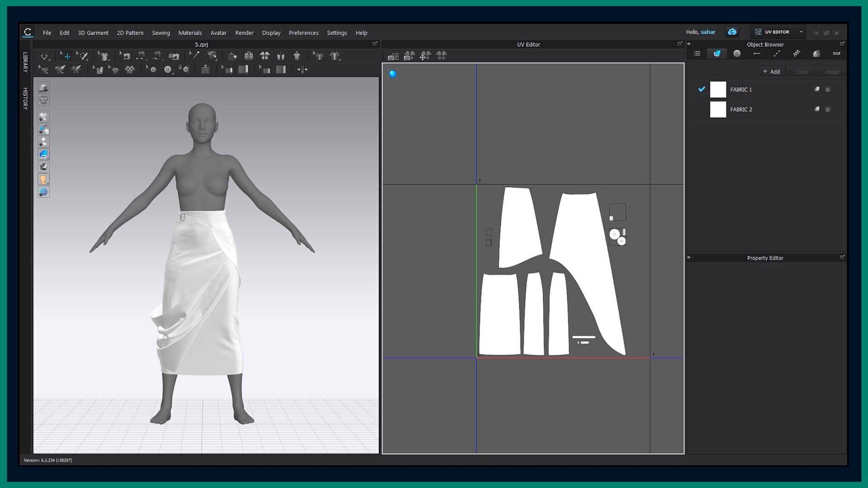The width and height of the screenshot is (868, 488).
Task: Click the last garment icon in UV Editor toolbar
Action: pyautogui.click(x=442, y=56)
